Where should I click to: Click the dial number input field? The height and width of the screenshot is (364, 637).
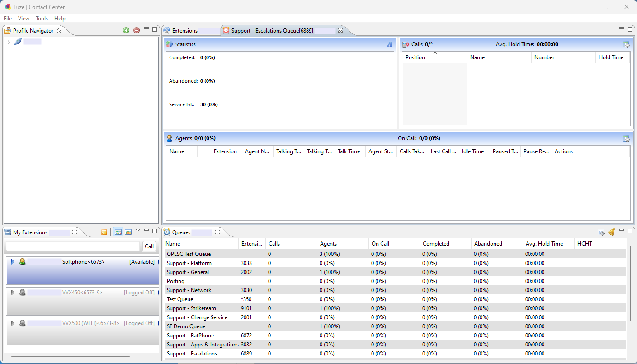coord(73,246)
